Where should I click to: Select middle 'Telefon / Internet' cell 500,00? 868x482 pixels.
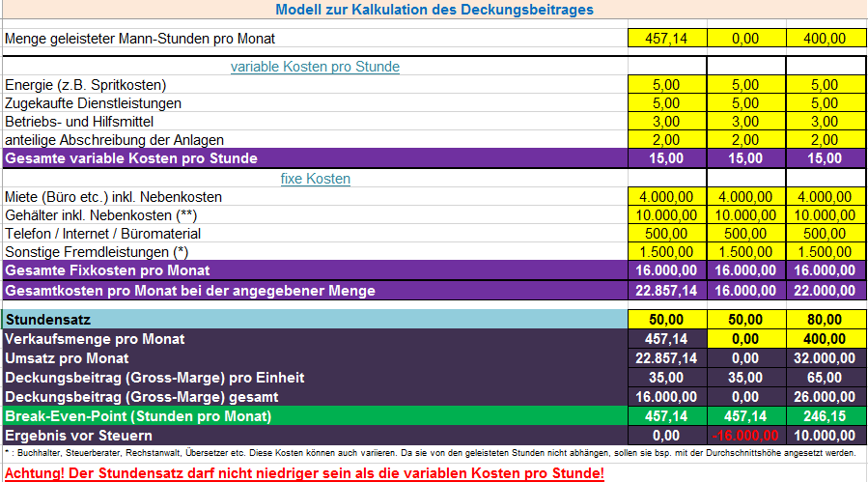[746, 233]
